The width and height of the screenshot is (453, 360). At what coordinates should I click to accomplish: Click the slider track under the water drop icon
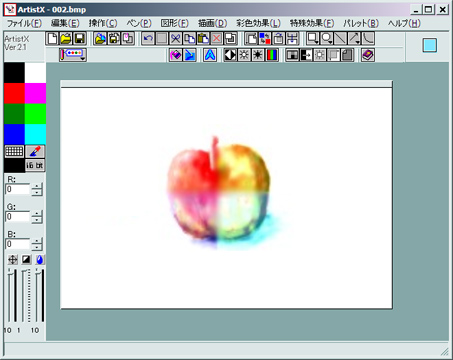pyautogui.click(x=40, y=295)
